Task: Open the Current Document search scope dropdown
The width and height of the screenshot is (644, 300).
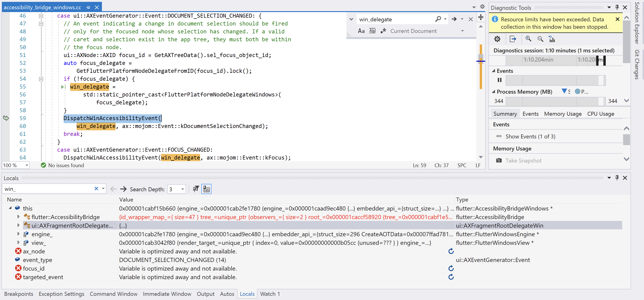Action: pyautogui.click(x=463, y=31)
